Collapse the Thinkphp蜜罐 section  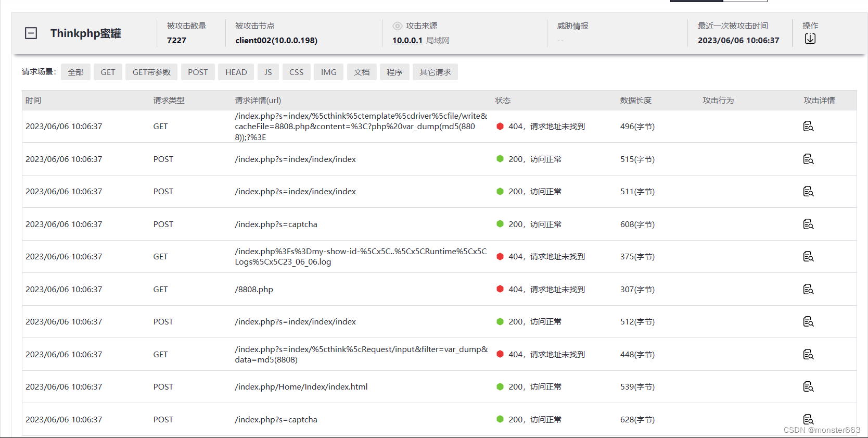pyautogui.click(x=31, y=33)
